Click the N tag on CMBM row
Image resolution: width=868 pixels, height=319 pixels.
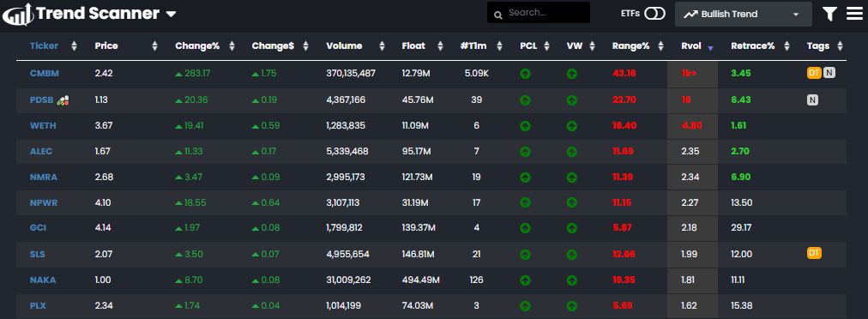click(x=829, y=72)
